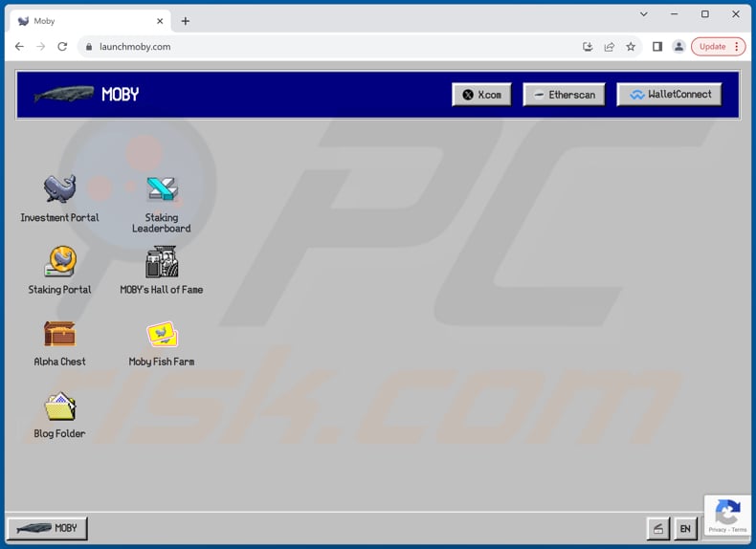Launch the Staking Portal icon

tap(59, 261)
